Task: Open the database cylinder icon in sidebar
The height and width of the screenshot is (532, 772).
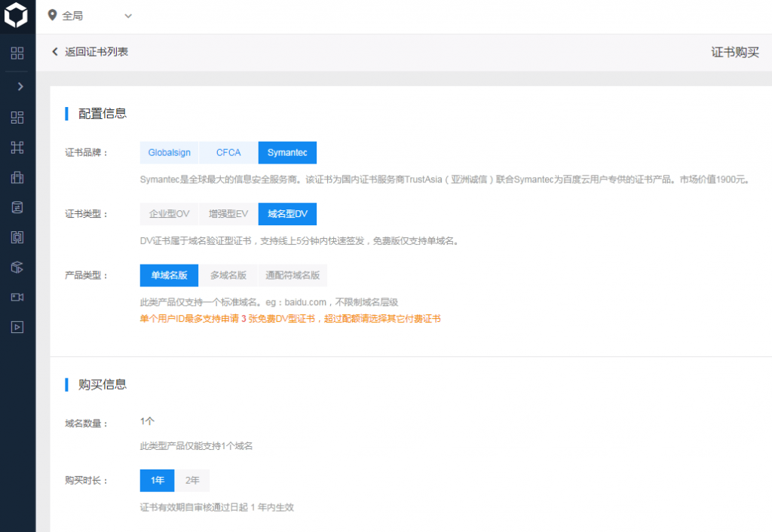Action: 17,207
